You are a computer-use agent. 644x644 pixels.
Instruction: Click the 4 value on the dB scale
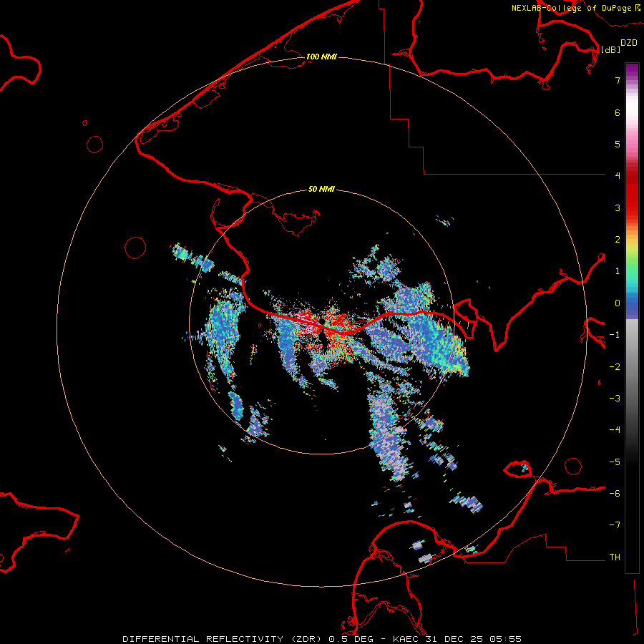coord(618,176)
